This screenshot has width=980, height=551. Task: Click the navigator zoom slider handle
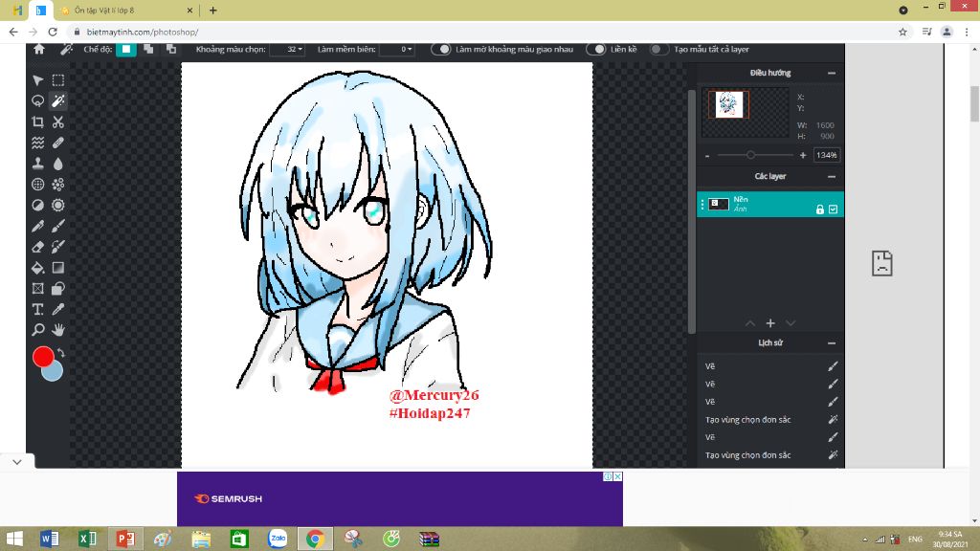(x=750, y=155)
